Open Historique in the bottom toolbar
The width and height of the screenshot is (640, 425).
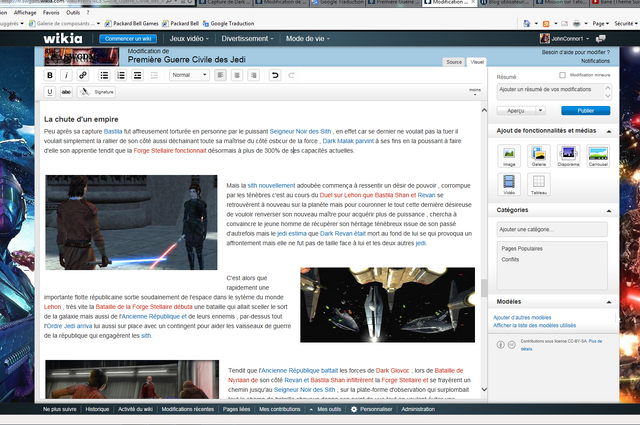click(97, 409)
